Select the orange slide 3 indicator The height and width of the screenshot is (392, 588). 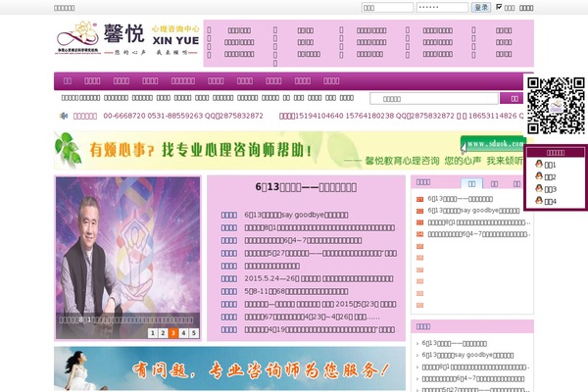[173, 333]
